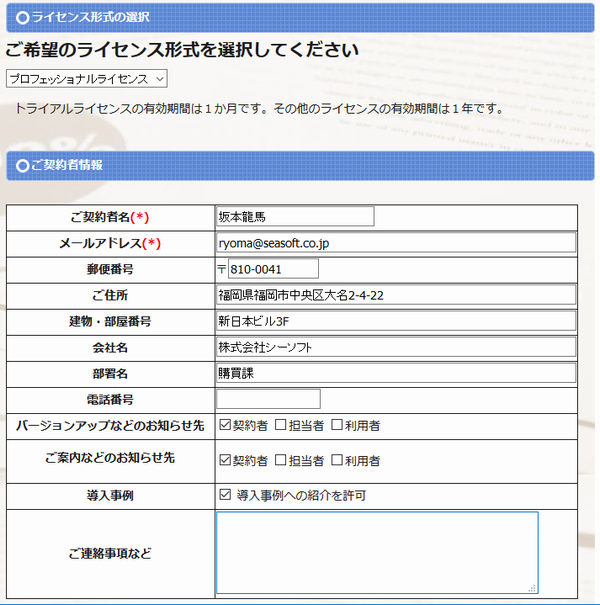Screen dimensions: 600x605
Task: Uncheck 契約者 for version upgrade notices
Action: [x=225, y=426]
